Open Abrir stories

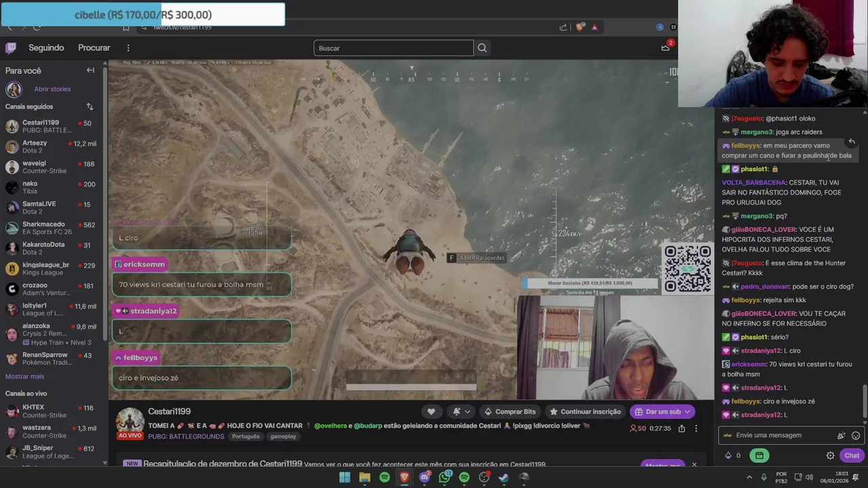coord(52,89)
